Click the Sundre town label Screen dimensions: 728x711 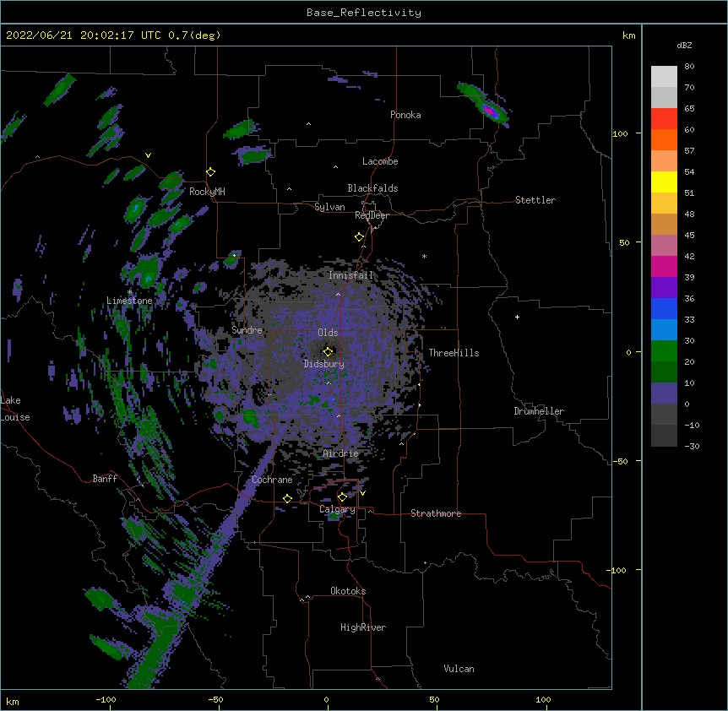tap(247, 330)
